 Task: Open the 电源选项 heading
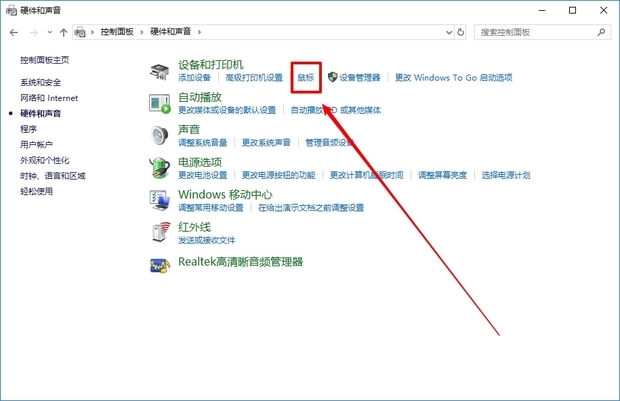click(200, 162)
